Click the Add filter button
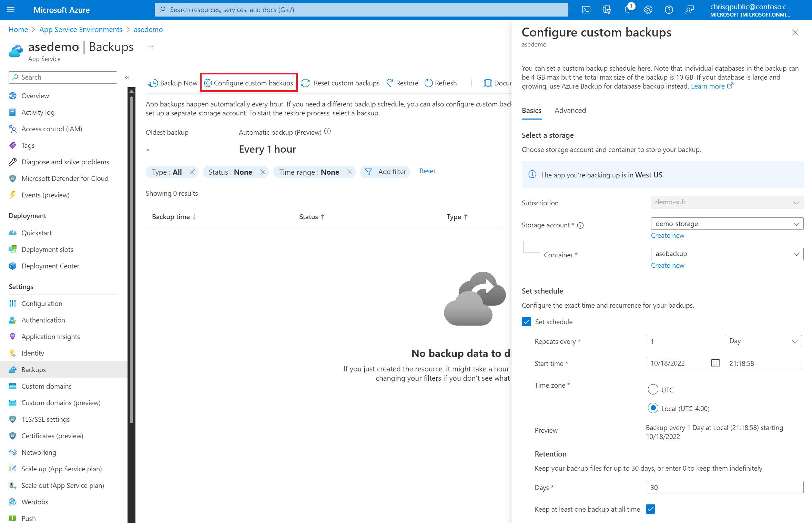 coord(385,171)
